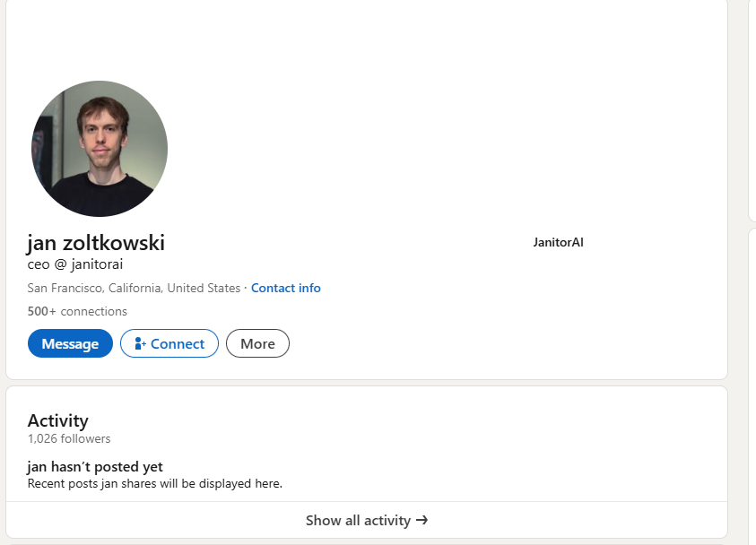Click the "Recent posts jan shares" description text

coord(155,484)
